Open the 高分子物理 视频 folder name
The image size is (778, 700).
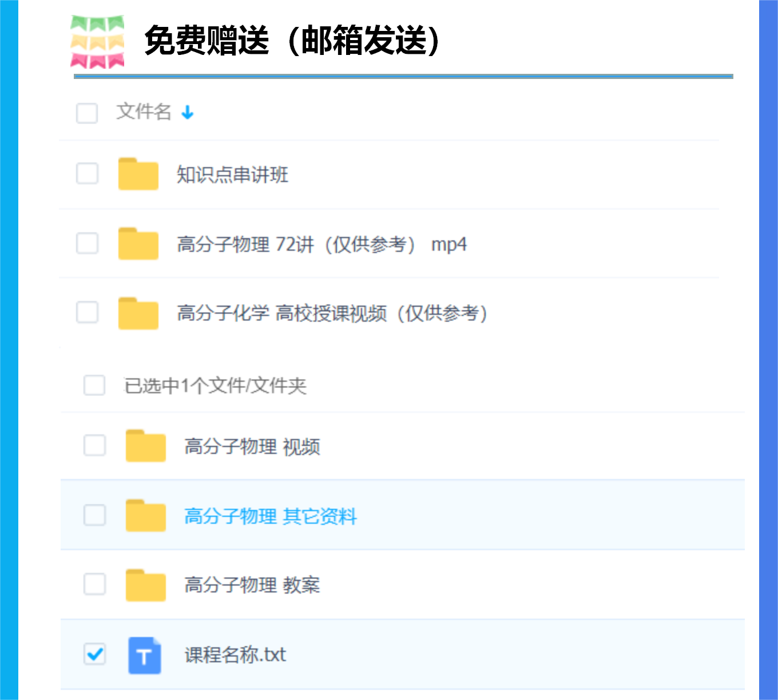pyautogui.click(x=252, y=446)
